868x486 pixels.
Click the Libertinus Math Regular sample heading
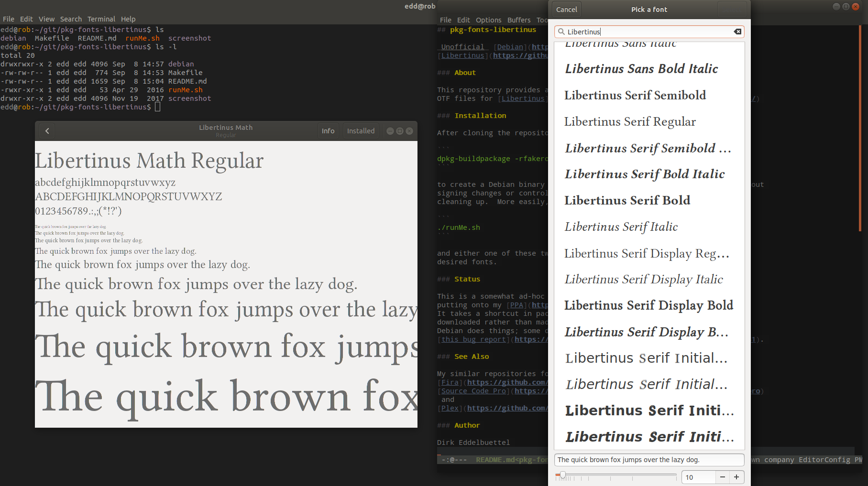(x=149, y=161)
